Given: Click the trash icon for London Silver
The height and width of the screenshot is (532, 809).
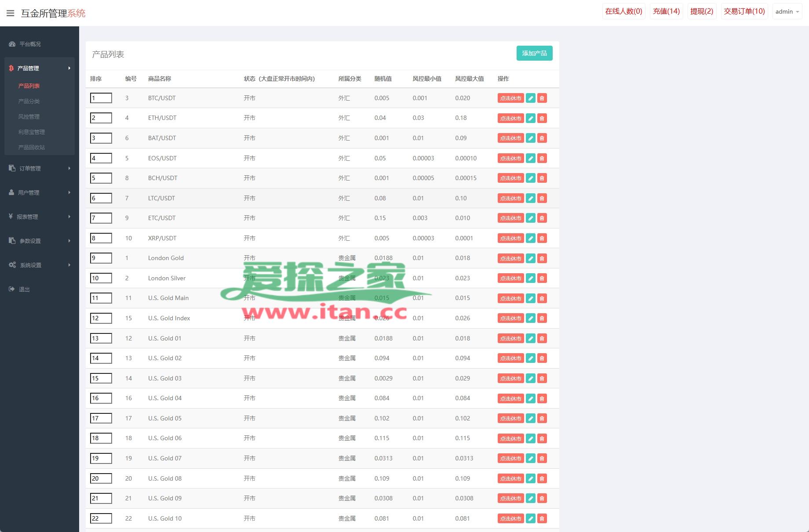Looking at the screenshot, I should pyautogui.click(x=542, y=279).
